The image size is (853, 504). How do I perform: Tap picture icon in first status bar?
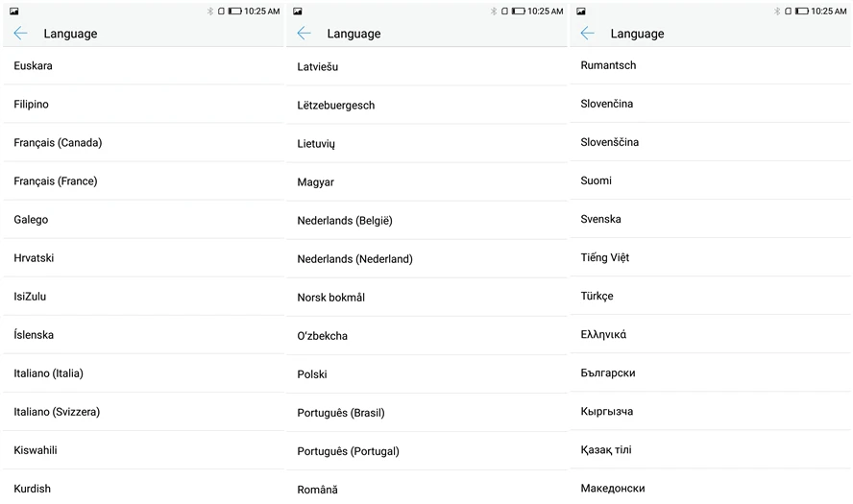(x=14, y=11)
